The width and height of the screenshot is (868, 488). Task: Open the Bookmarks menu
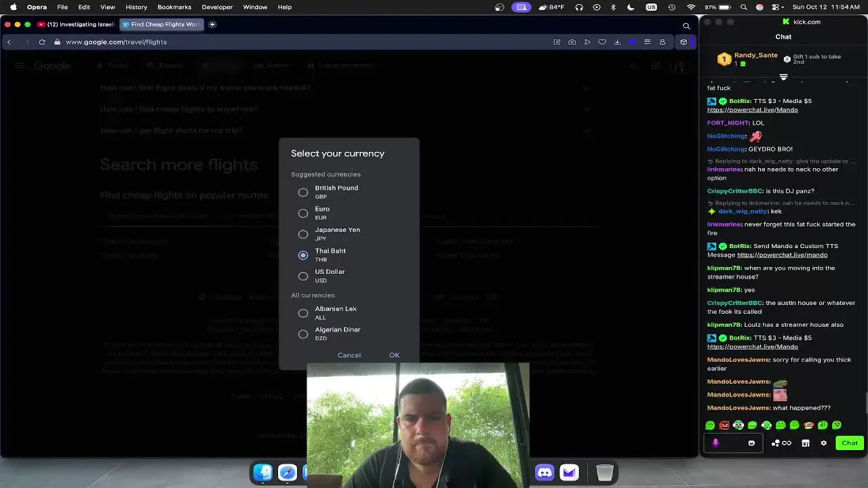coord(174,7)
